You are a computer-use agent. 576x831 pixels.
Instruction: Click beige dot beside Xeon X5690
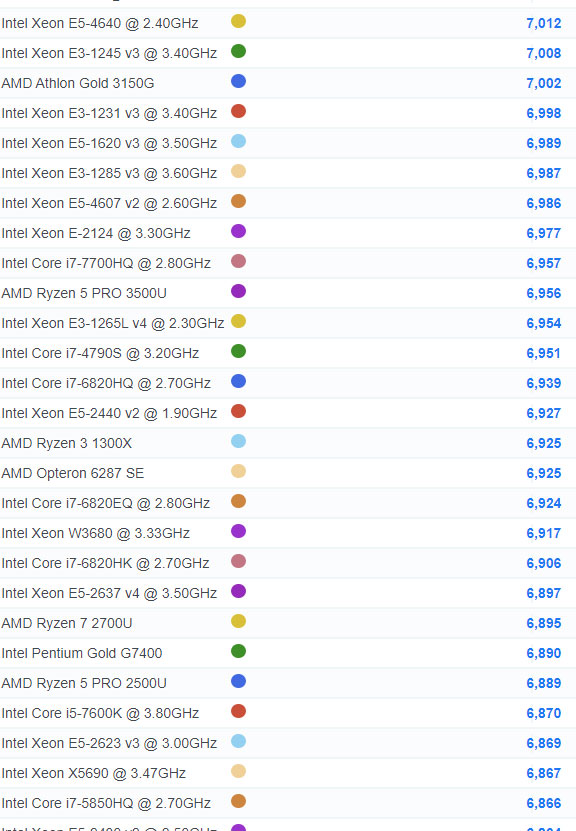coord(238,771)
